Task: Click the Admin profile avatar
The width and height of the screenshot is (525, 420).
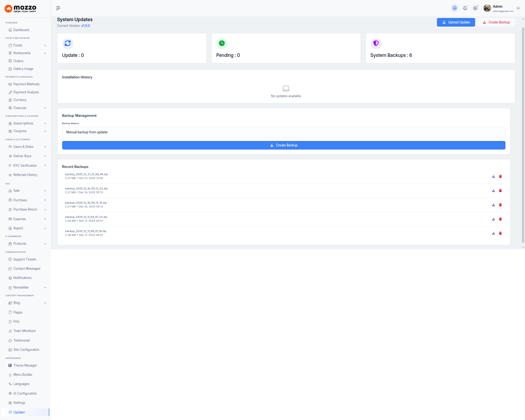Action: pyautogui.click(x=487, y=8)
